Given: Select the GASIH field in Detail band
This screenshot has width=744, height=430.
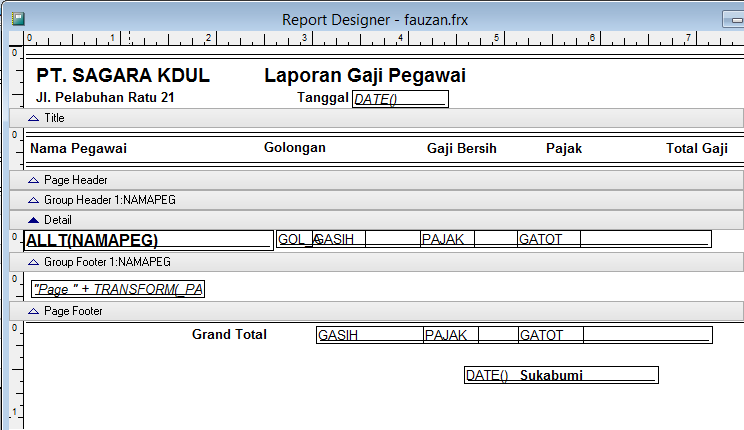Looking at the screenshot, I should pos(339,239).
